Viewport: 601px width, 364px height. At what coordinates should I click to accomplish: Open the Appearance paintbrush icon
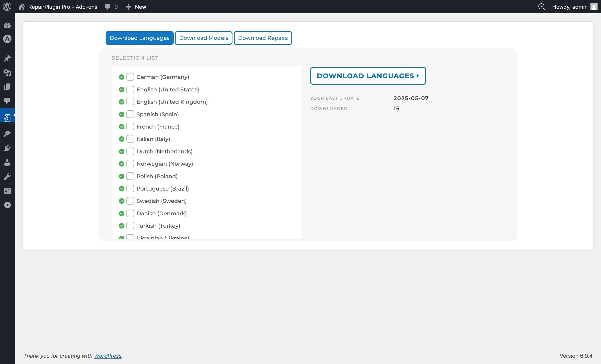7,133
